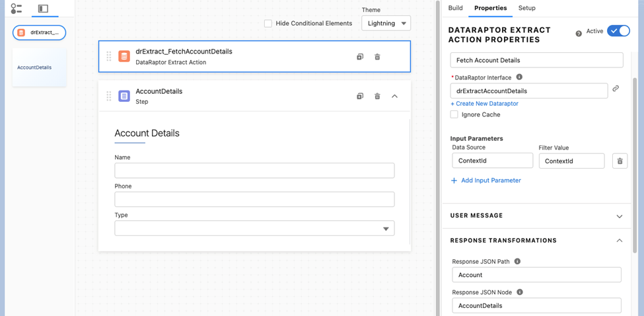
Task: Show Response JSON Path info tooltip
Action: (517, 261)
